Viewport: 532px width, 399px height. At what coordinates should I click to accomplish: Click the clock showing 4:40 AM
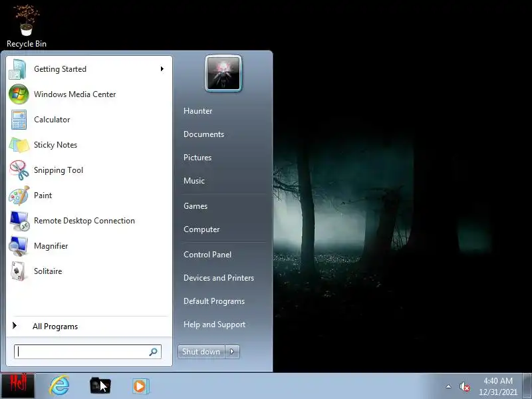coord(497,381)
